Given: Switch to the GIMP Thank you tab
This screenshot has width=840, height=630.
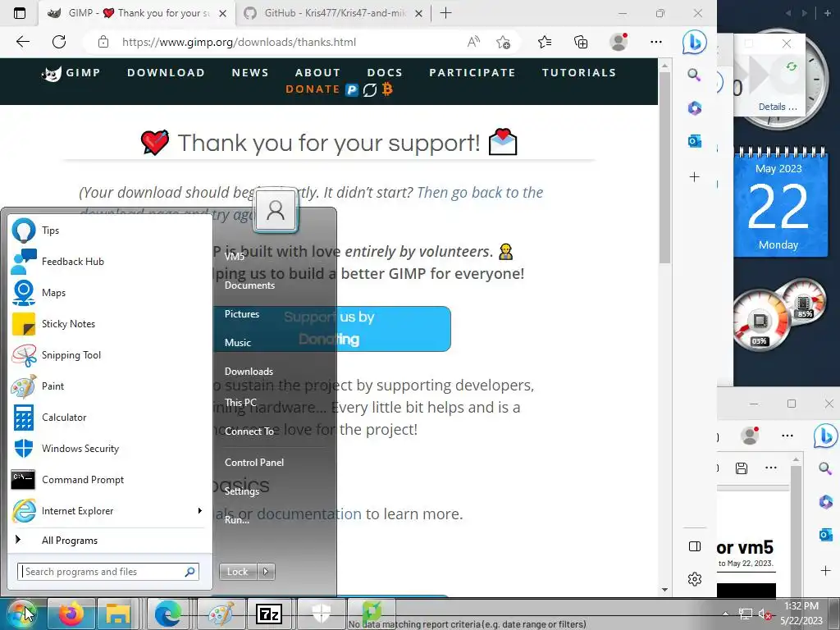Looking at the screenshot, I should 137,13.
